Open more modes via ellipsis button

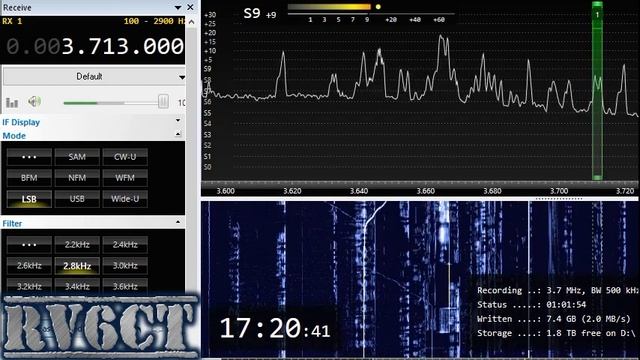tap(29, 157)
